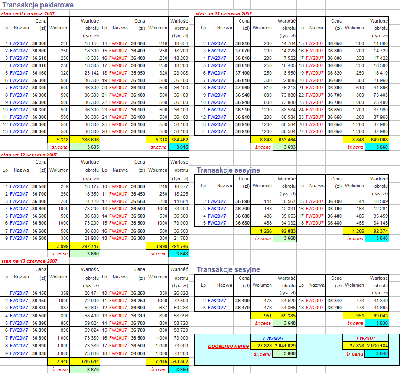
Task: Select red date label above first pakietowe table
Action: click(x=28, y=14)
